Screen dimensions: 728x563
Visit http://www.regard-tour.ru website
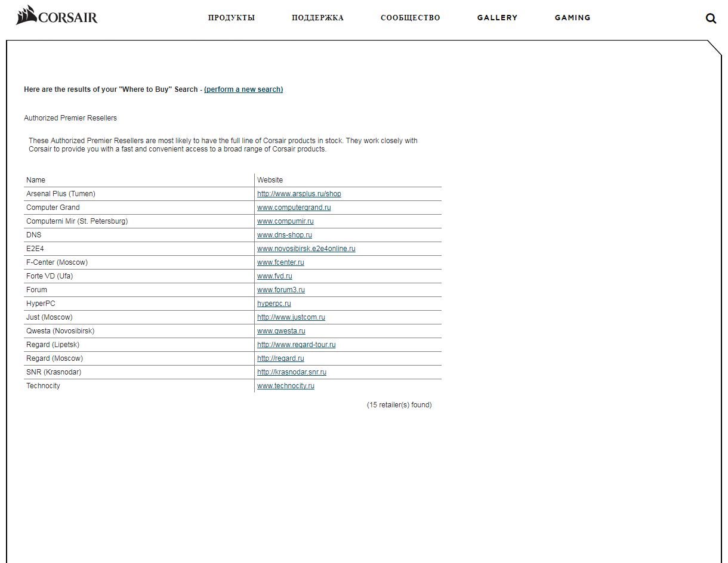pos(297,345)
